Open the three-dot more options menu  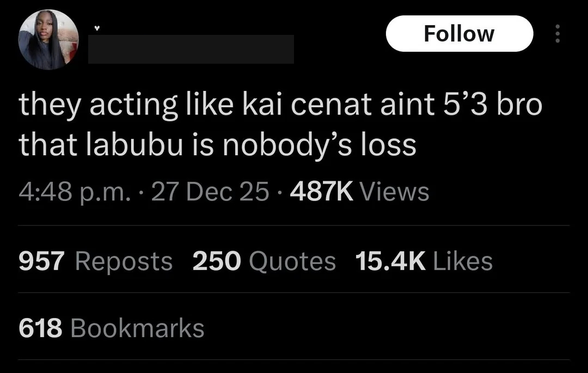(x=558, y=33)
